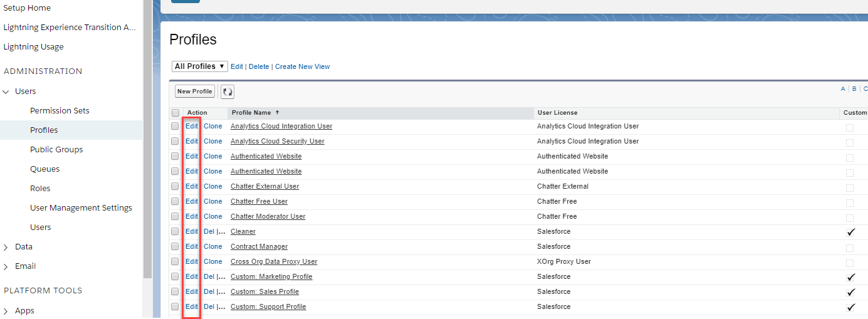Edit the Chatter External User profile
868x319 pixels.
pyautogui.click(x=192, y=186)
